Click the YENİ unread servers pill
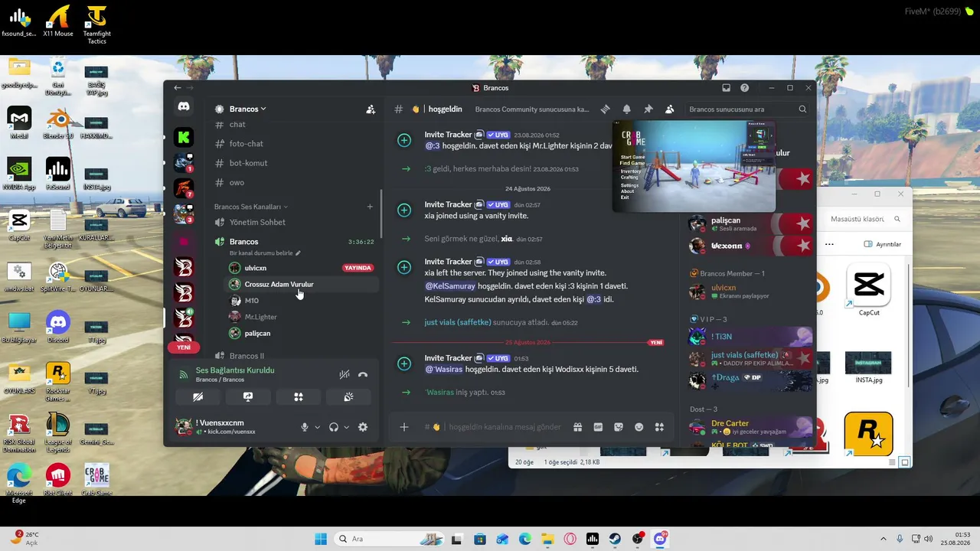The image size is (980, 551). (184, 347)
